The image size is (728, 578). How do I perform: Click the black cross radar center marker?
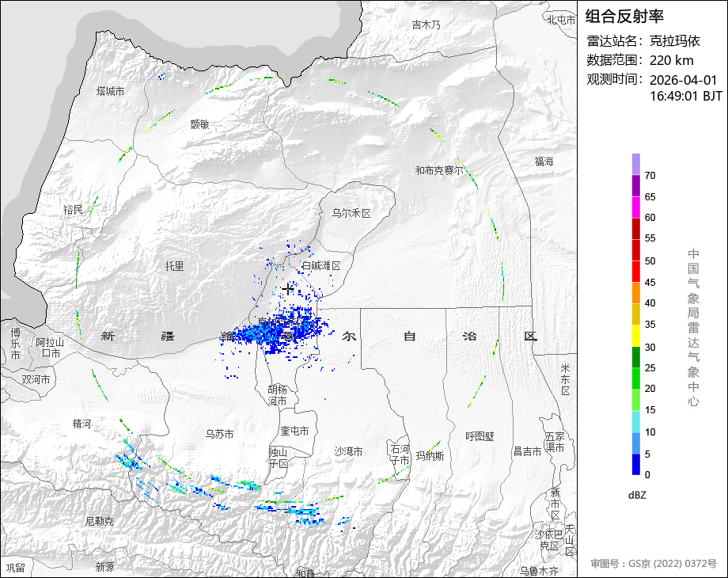[x=289, y=289]
